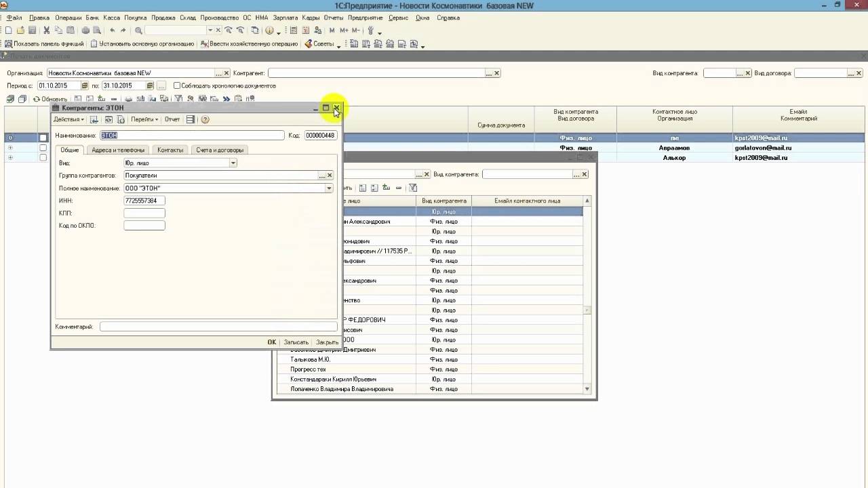The image size is (868, 488).
Task: Click the filter funnel icon in contractor list window
Action: pyautogui.click(x=413, y=188)
